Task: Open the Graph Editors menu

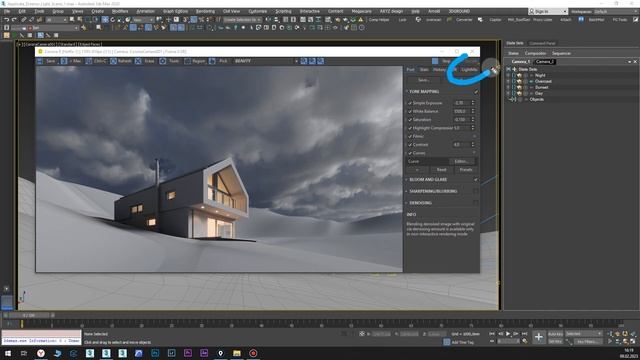Action: click(x=176, y=11)
